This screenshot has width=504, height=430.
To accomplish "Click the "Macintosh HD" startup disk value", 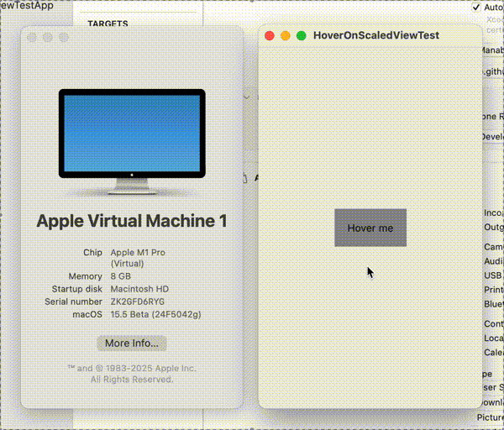I will click(x=139, y=289).
